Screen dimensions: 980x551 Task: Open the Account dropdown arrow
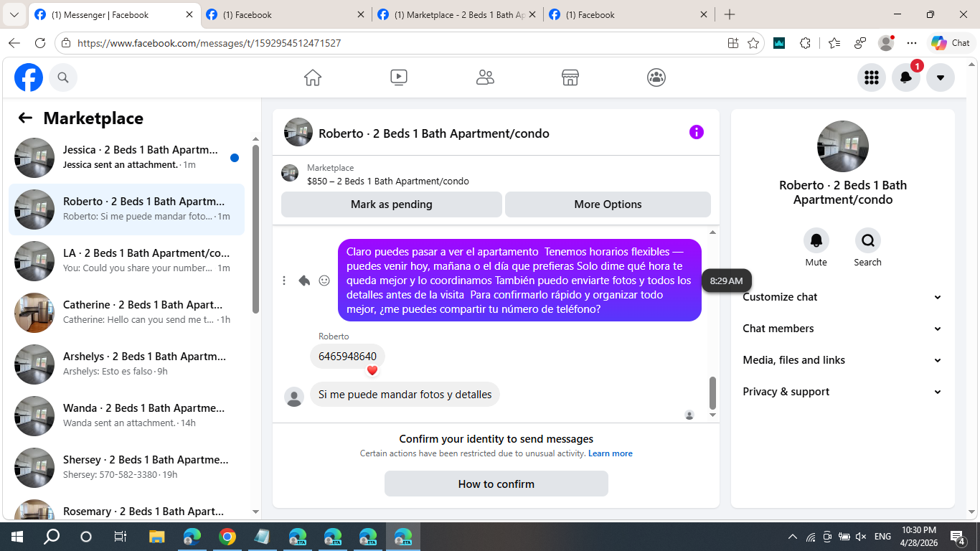point(941,77)
